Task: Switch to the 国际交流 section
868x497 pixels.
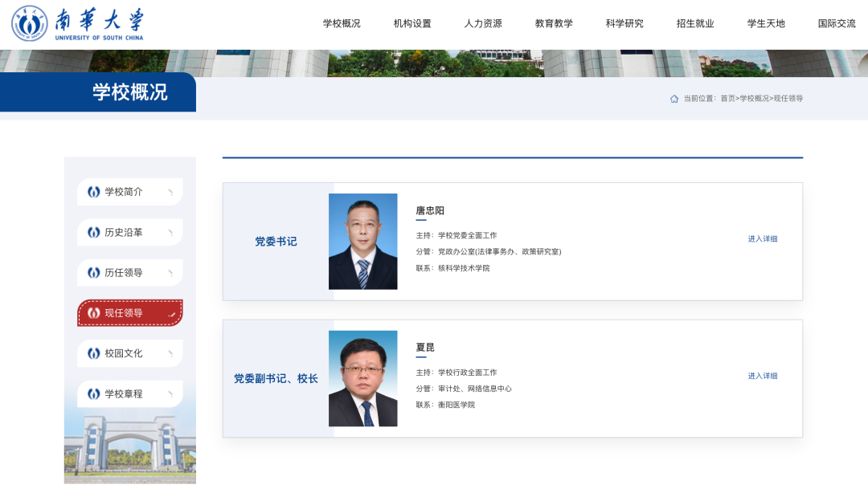Action: pyautogui.click(x=838, y=23)
